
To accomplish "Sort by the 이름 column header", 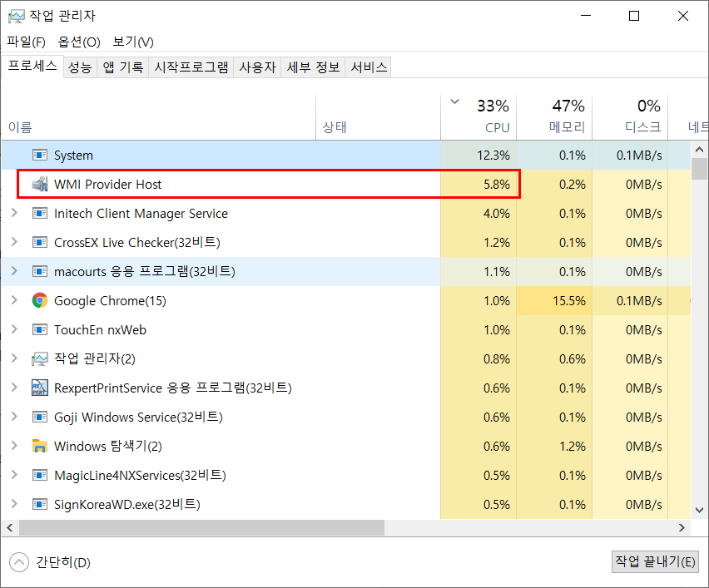I will point(158,117).
